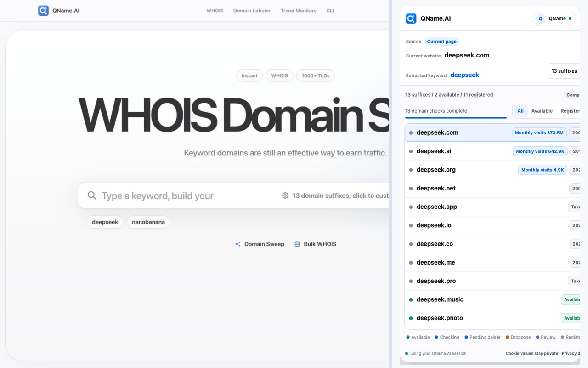The height and width of the screenshot is (368, 588).
Task: Select the deepseek.co result row
Action: 492,244
